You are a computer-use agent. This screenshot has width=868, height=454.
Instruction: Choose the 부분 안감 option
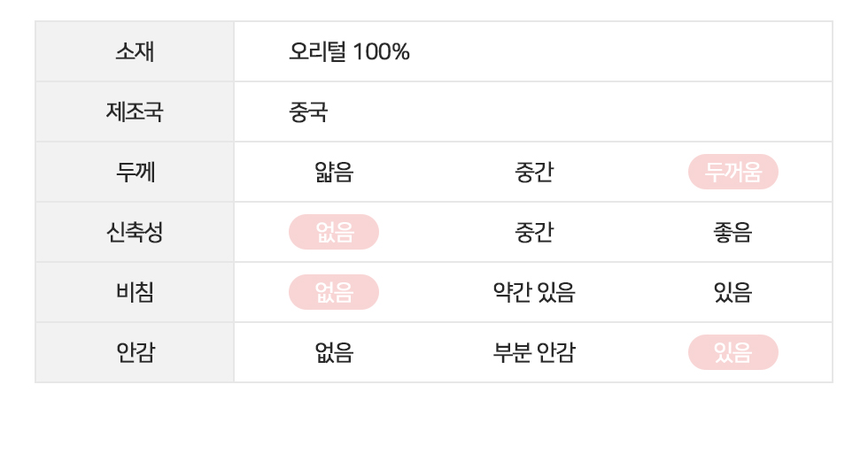tap(533, 352)
